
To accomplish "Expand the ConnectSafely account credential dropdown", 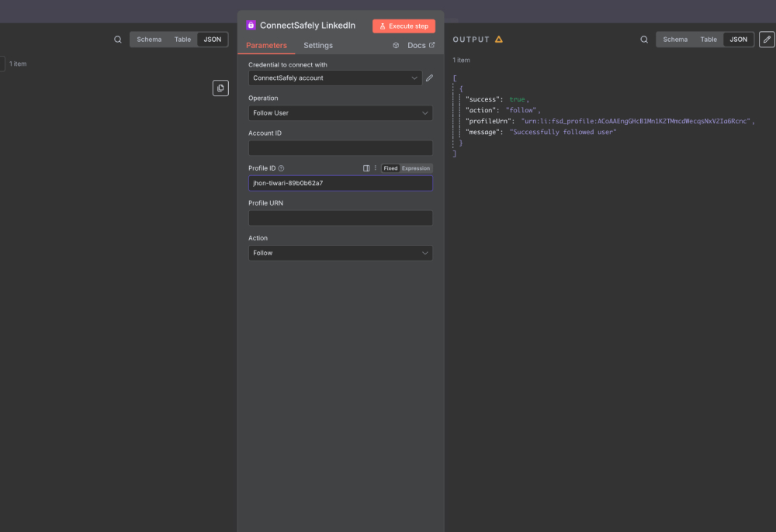I will click(334, 78).
